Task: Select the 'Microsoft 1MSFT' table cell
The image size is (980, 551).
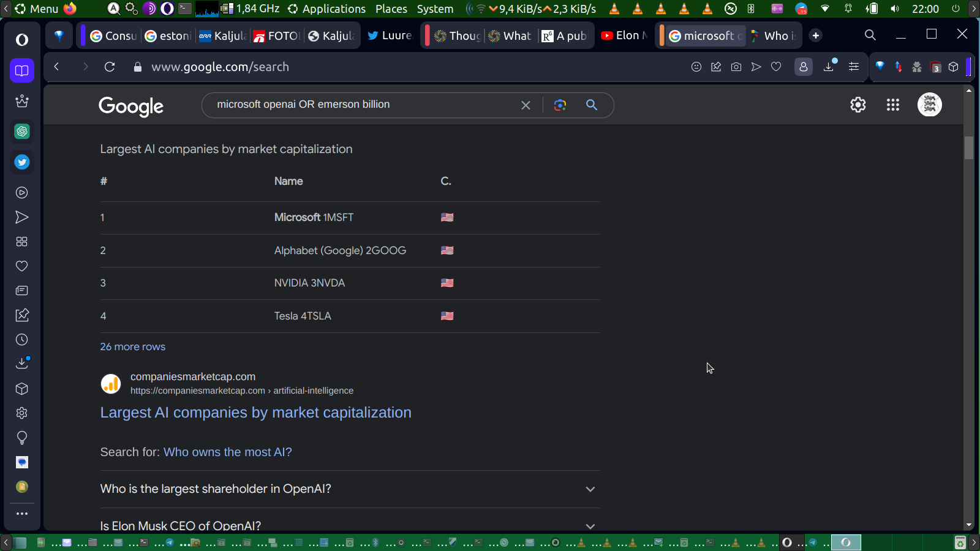Action: pyautogui.click(x=314, y=217)
